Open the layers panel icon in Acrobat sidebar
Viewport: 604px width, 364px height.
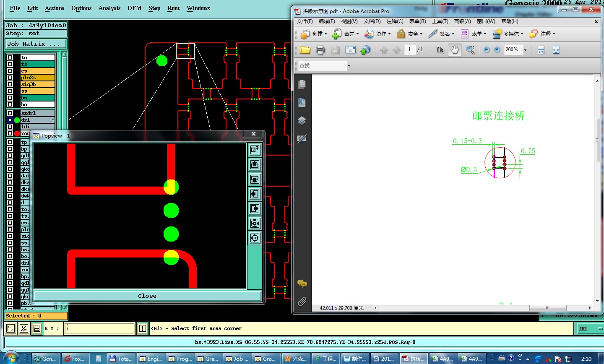pos(302,121)
